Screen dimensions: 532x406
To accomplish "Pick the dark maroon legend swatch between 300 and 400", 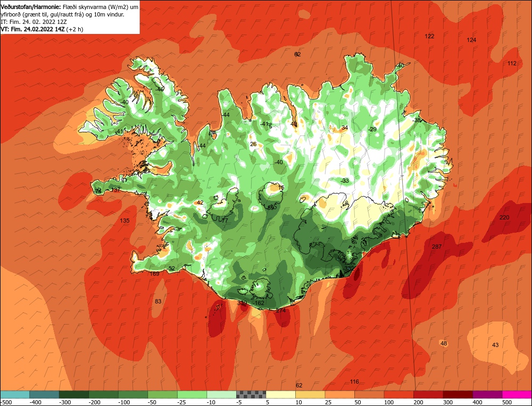I will pyautogui.click(x=458, y=394).
